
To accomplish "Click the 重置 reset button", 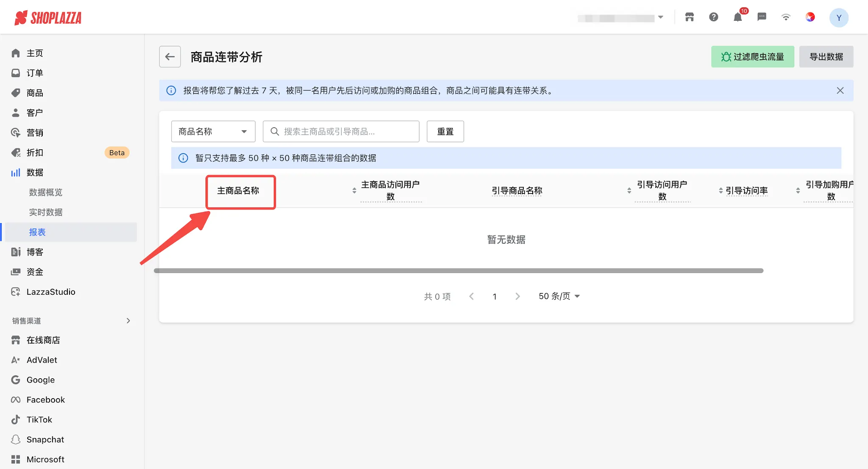I will point(445,131).
